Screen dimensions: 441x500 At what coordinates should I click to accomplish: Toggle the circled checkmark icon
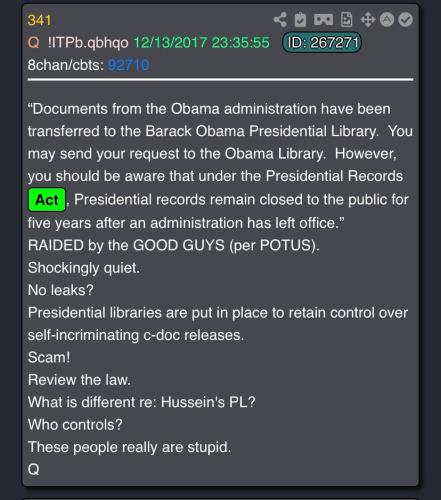coord(406,20)
